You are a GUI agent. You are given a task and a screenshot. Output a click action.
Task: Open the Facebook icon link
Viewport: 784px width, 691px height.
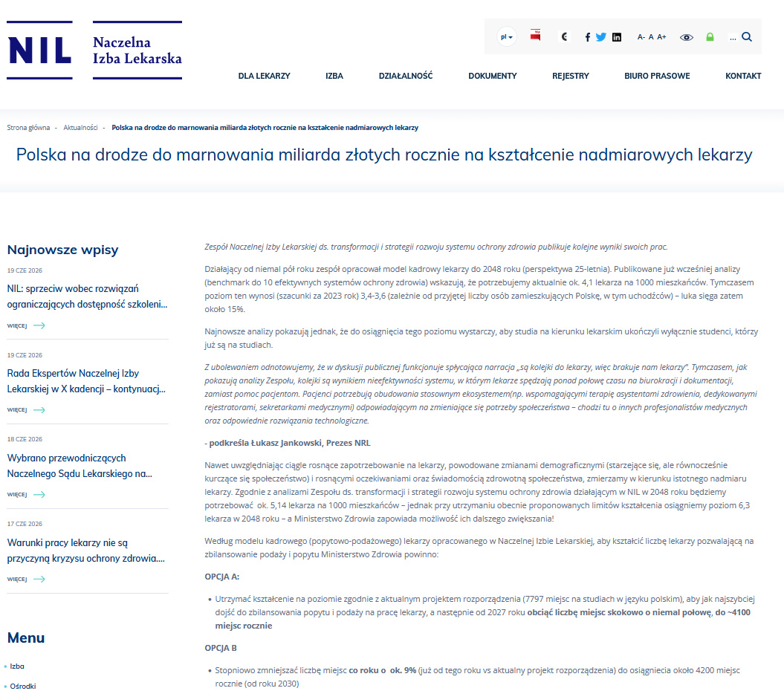pos(588,37)
